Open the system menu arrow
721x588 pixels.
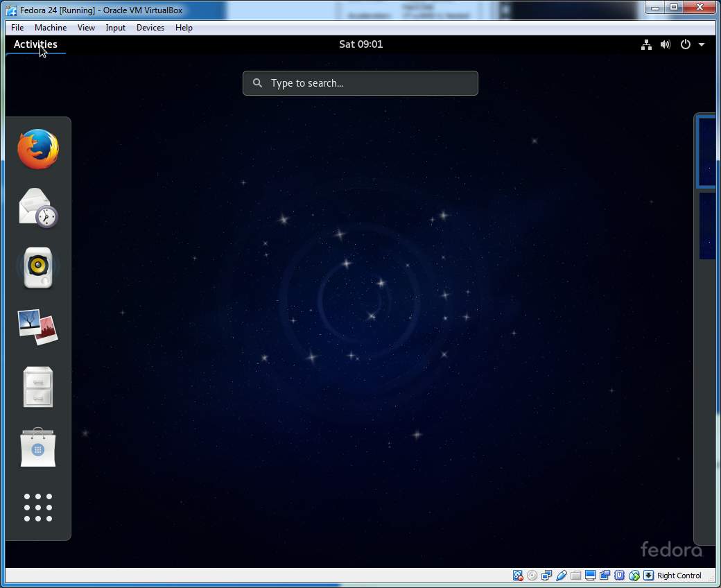click(x=702, y=44)
